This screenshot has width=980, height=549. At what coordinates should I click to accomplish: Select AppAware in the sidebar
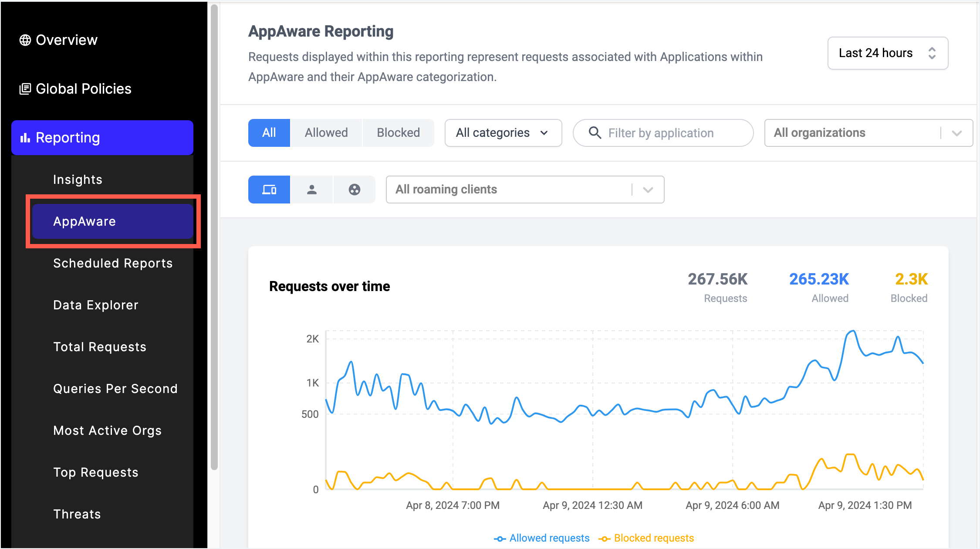[x=84, y=221]
